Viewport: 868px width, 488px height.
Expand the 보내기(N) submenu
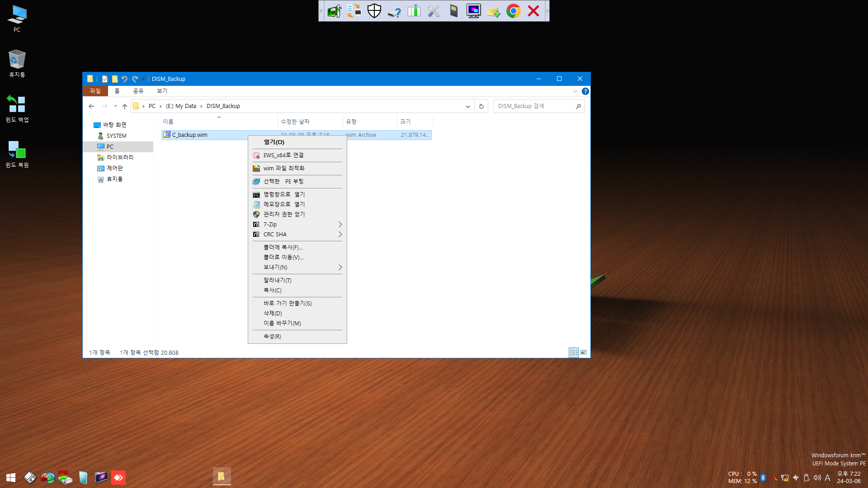[x=297, y=267]
